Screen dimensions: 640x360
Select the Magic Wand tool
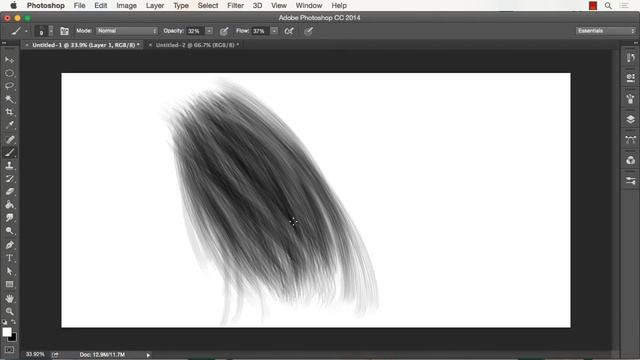pos(9,99)
